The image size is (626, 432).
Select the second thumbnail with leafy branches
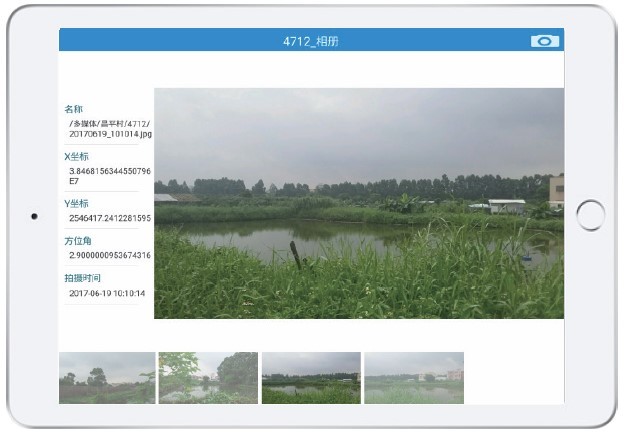click(208, 378)
